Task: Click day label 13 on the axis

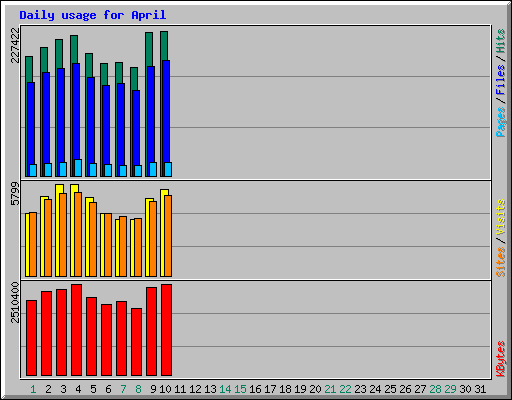Action: [210, 389]
